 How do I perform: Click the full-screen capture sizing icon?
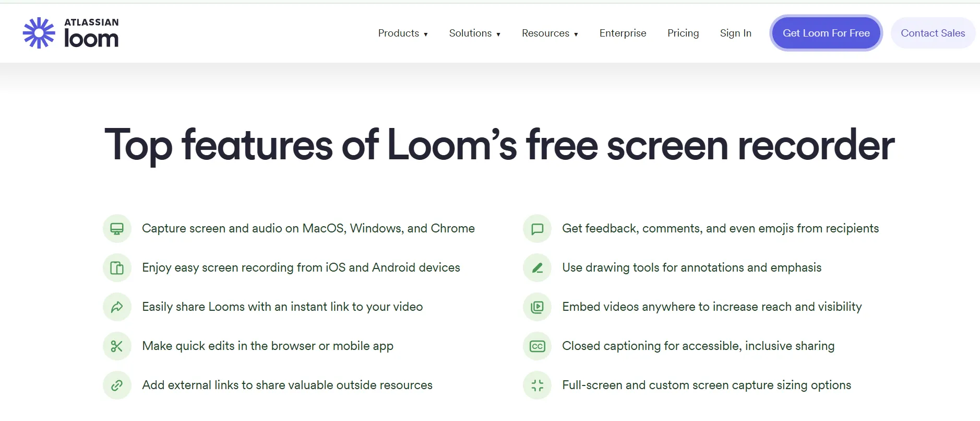pyautogui.click(x=537, y=385)
